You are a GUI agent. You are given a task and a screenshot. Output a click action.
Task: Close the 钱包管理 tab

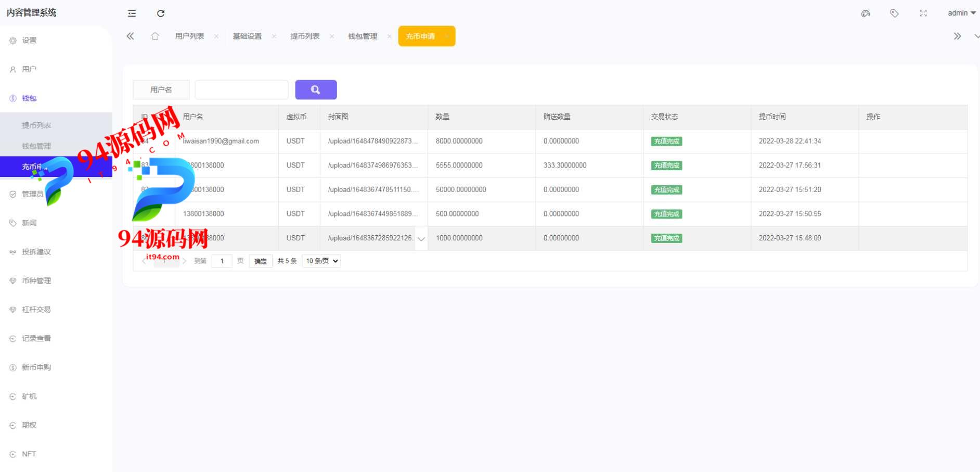[390, 36]
